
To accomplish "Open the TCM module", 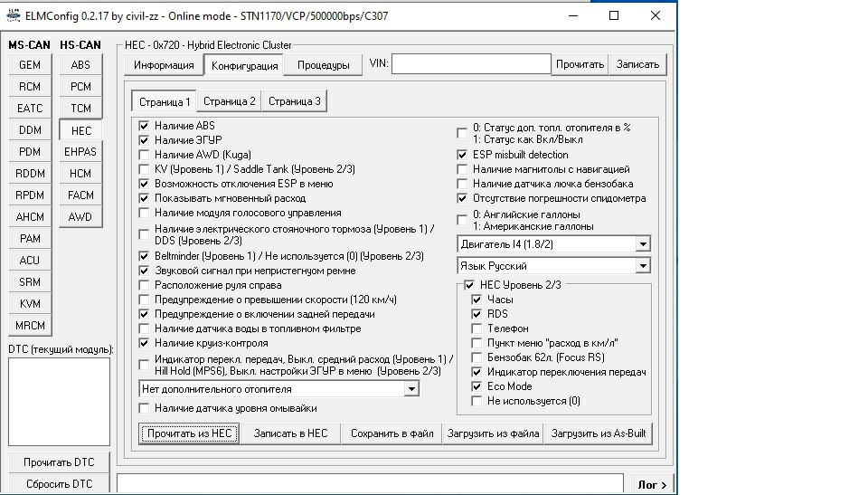I will coord(80,108).
